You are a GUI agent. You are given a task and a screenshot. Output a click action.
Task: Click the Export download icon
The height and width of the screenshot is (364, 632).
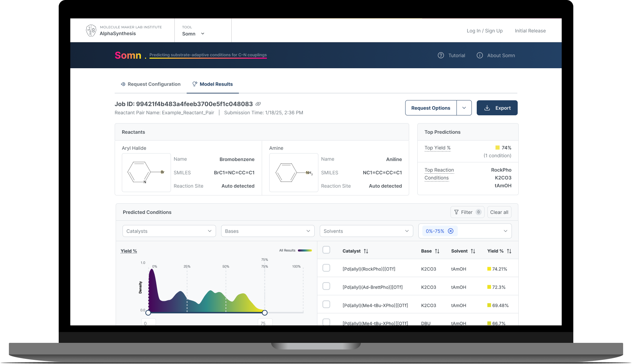pyautogui.click(x=487, y=108)
